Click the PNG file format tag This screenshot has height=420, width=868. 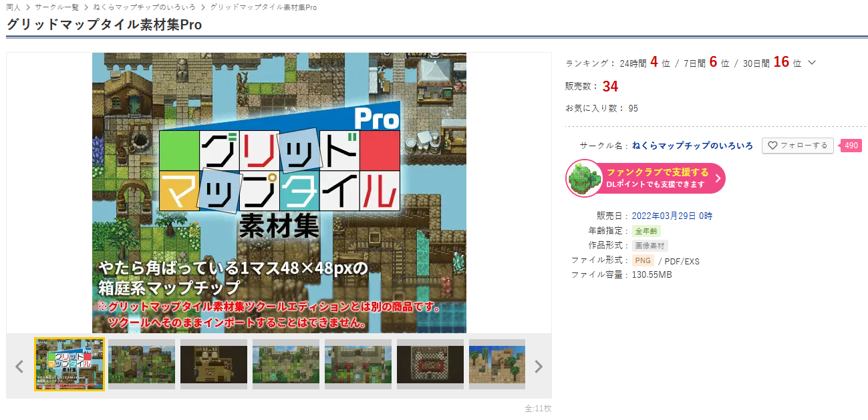(x=643, y=260)
